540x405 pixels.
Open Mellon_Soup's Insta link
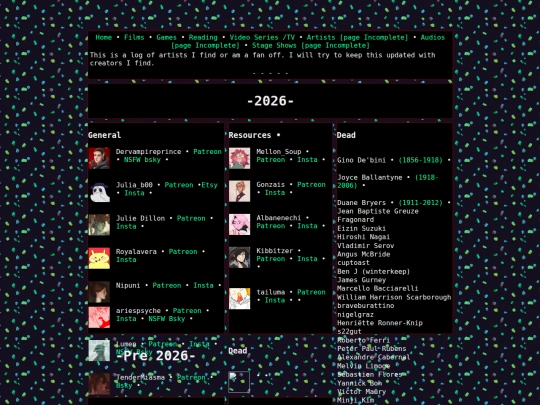pyautogui.click(x=307, y=160)
